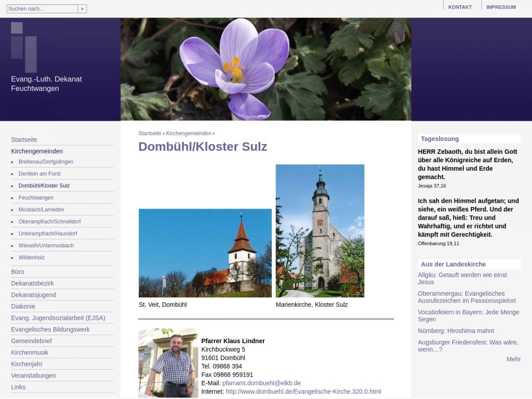Click the Dekanat logo squares icon
This screenshot has width=532, height=399.
[24, 46]
